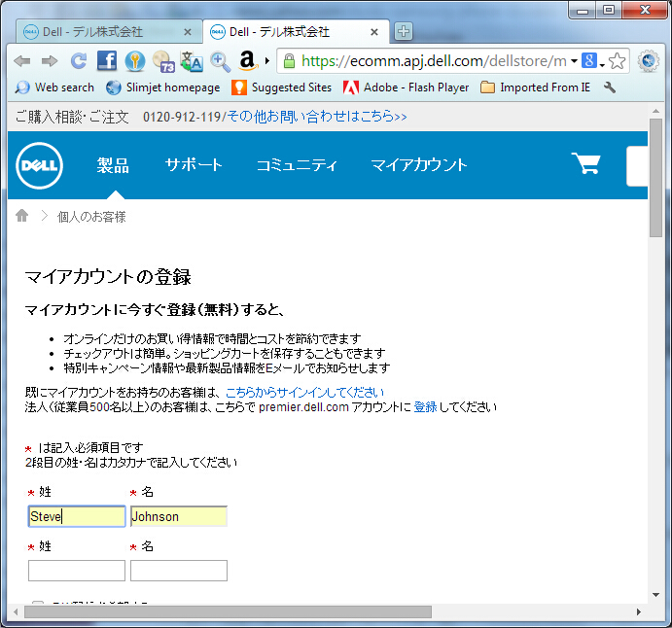This screenshot has height=628, width=672.
Task: Open the Facebook toolbar icon
Action: coord(107,61)
